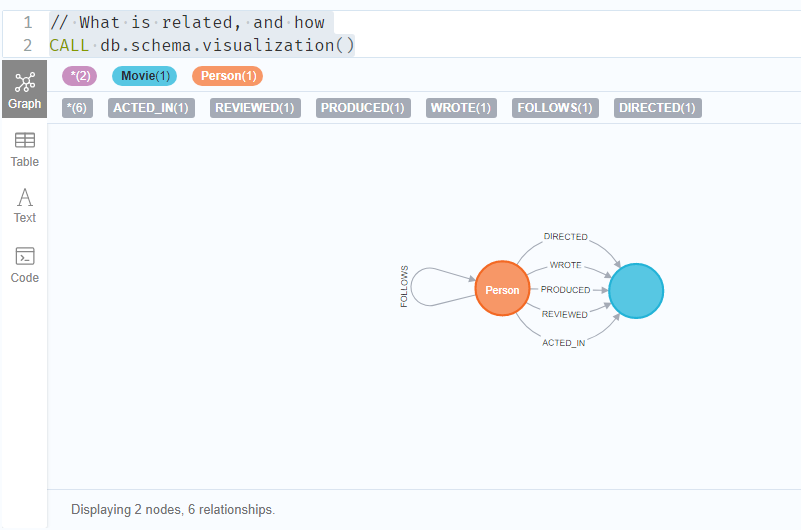Click the orange Person node
Image resolution: width=801 pixels, height=530 pixels.
[502, 290]
